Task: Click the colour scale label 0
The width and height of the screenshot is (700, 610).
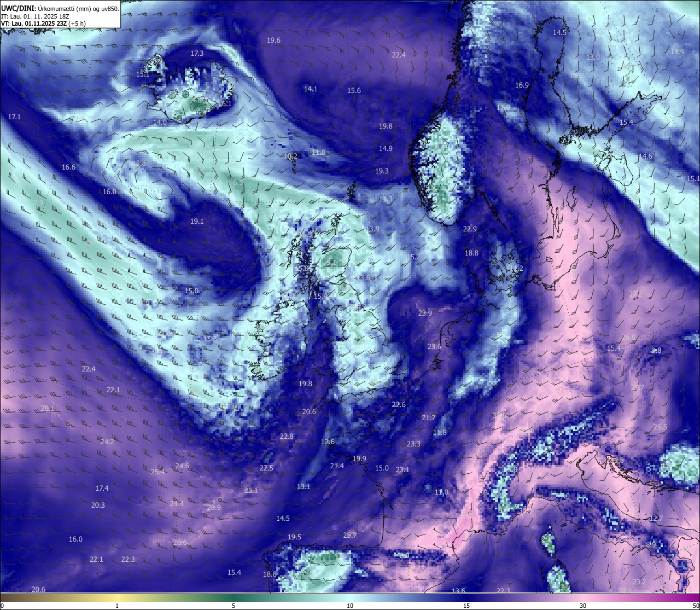Action: click(2, 606)
